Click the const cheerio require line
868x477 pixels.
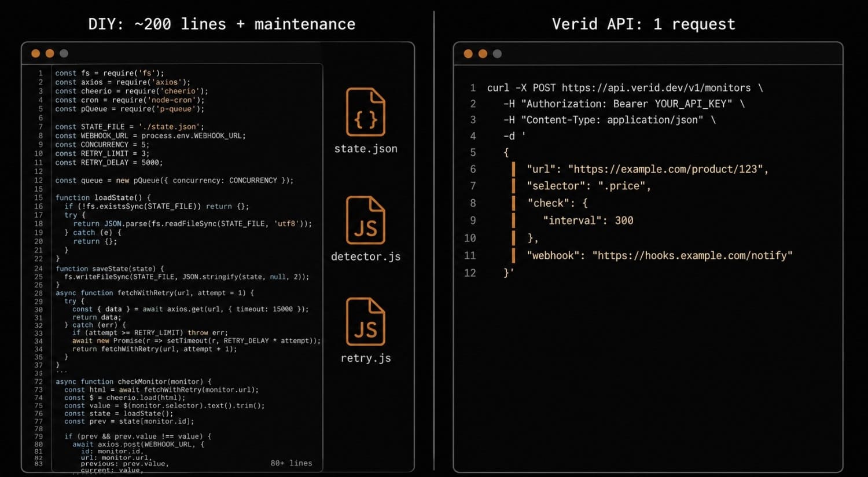131,91
